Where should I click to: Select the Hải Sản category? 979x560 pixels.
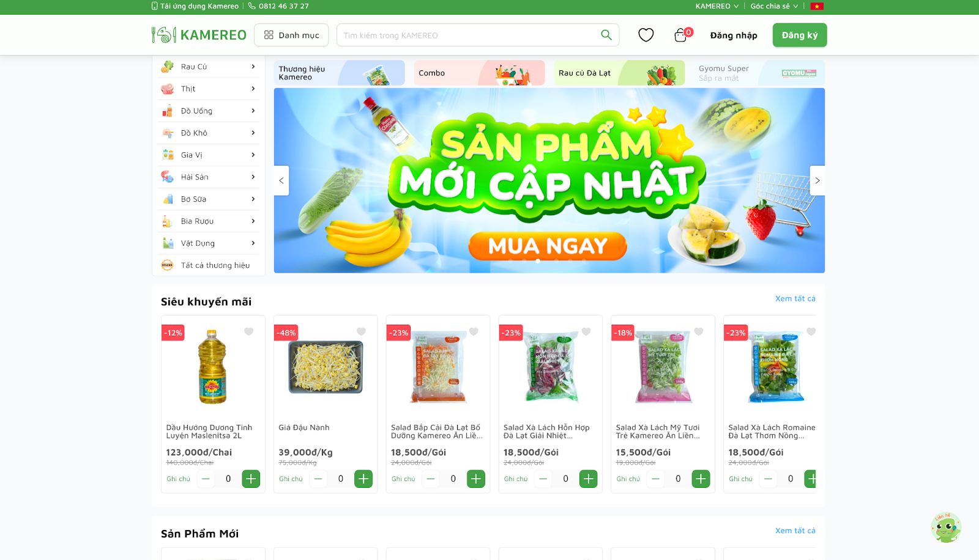pos(209,177)
